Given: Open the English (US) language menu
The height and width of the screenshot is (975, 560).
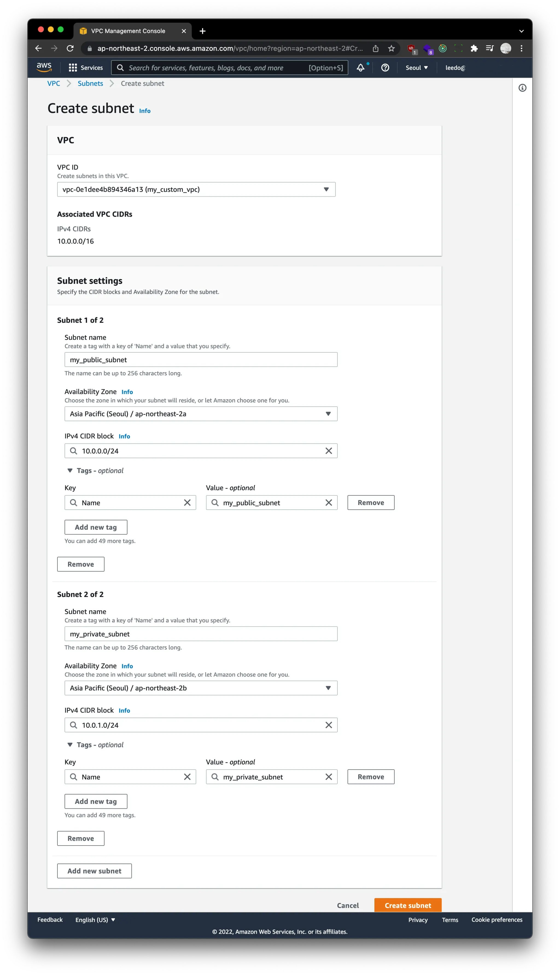Looking at the screenshot, I should pos(95,919).
